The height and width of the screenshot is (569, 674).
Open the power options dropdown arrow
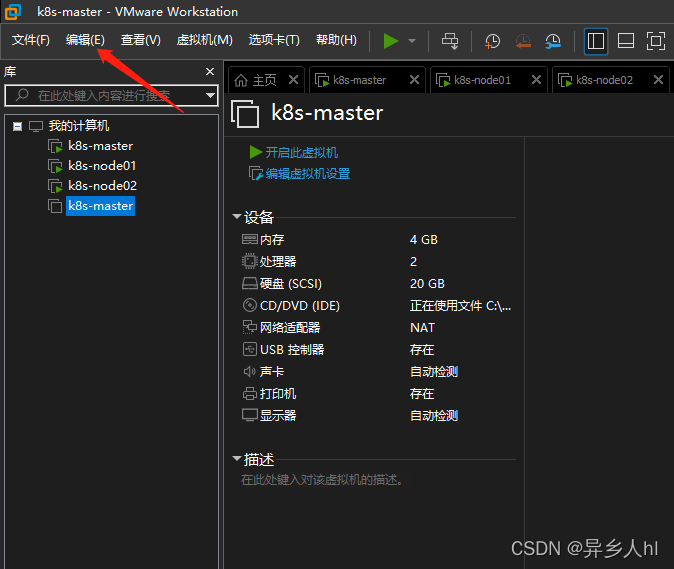412,41
